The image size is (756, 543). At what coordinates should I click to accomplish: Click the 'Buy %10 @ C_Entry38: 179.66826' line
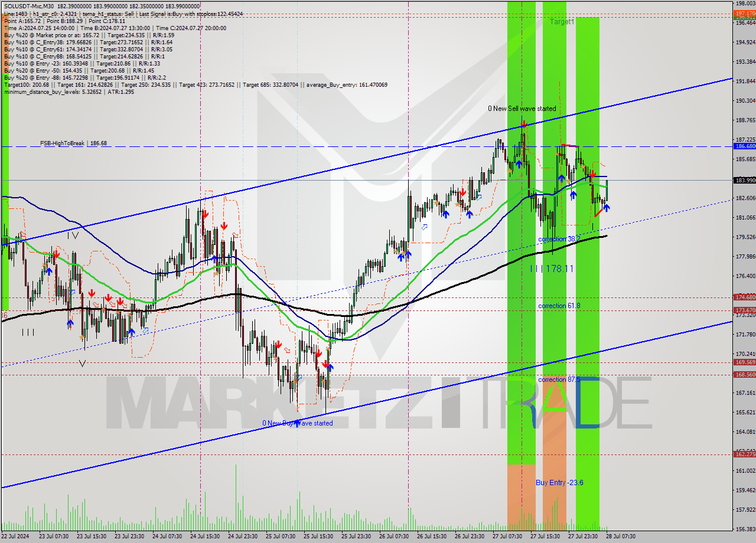pos(89,42)
